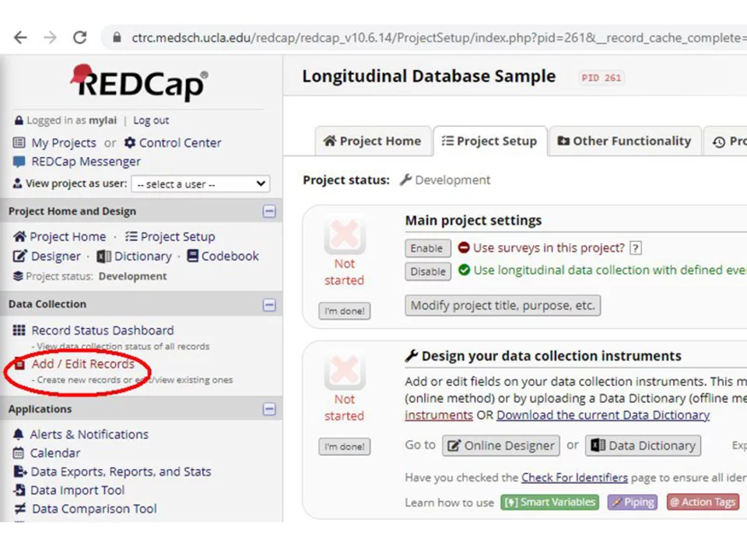Open the Control Center link
The image size is (747, 560).
(180, 142)
